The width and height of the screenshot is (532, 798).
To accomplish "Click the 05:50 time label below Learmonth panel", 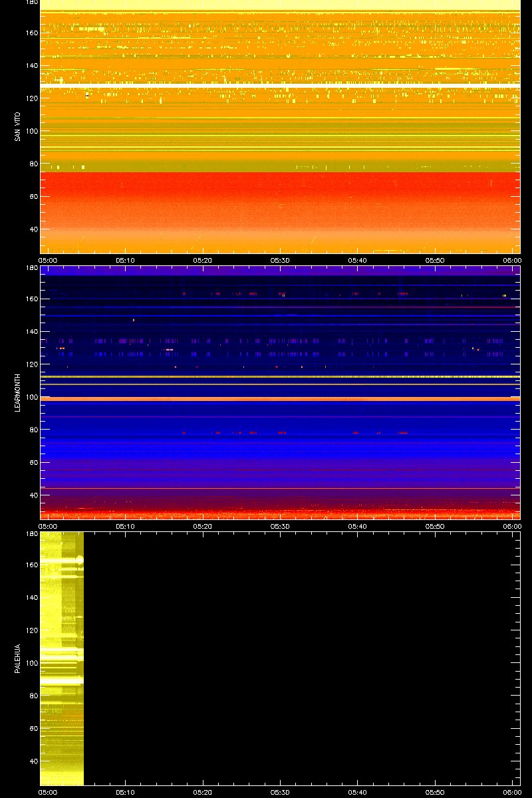I will click(x=435, y=526).
